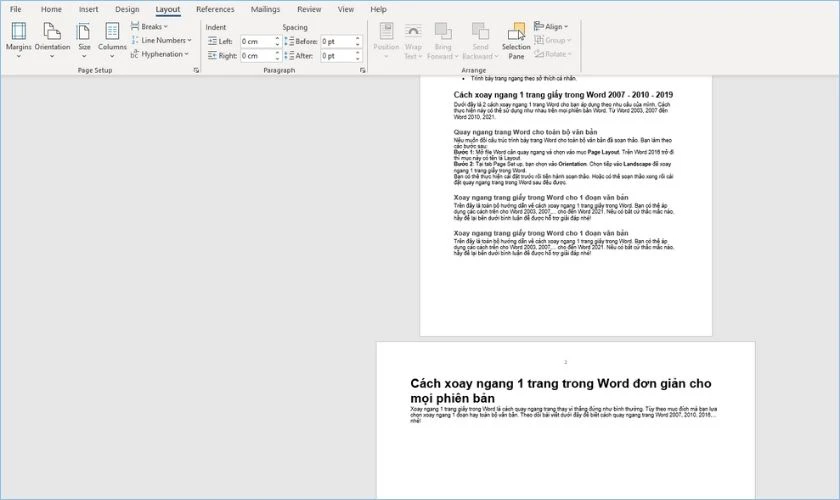Open Hyphenation options

pos(160,54)
